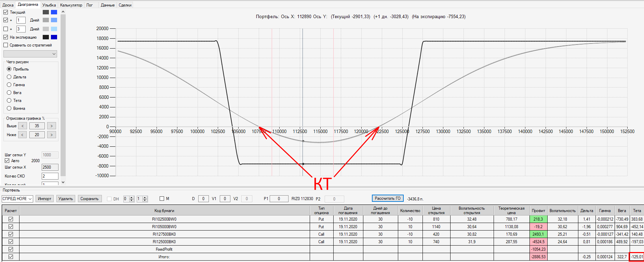644x262 pixels.
Task: Click the Импорт button
Action: (x=44, y=199)
